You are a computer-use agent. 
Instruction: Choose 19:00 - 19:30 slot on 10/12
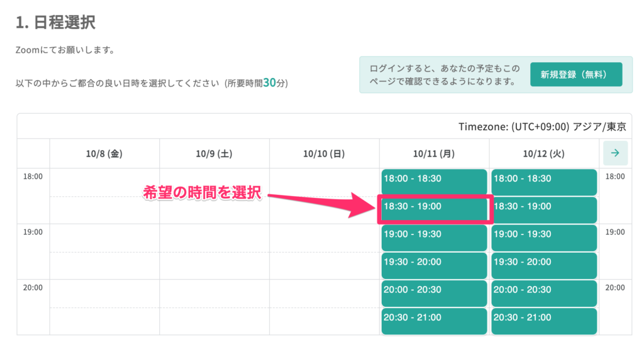(x=544, y=238)
